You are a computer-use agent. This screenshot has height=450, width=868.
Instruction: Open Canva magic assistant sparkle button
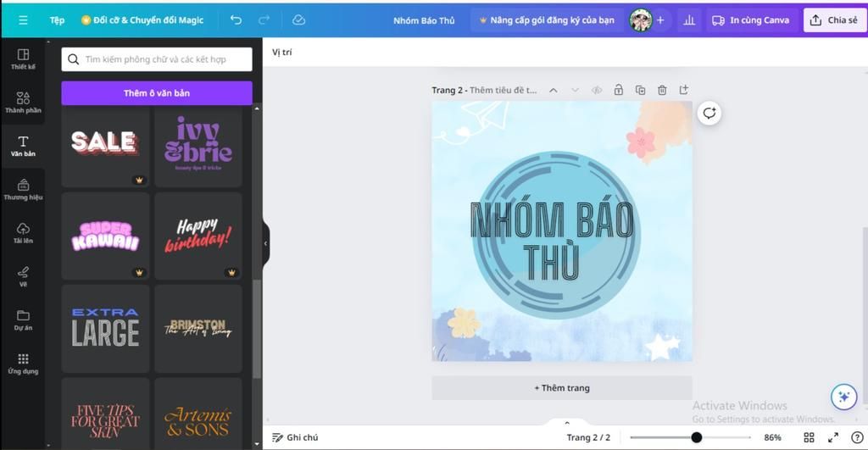tap(843, 397)
